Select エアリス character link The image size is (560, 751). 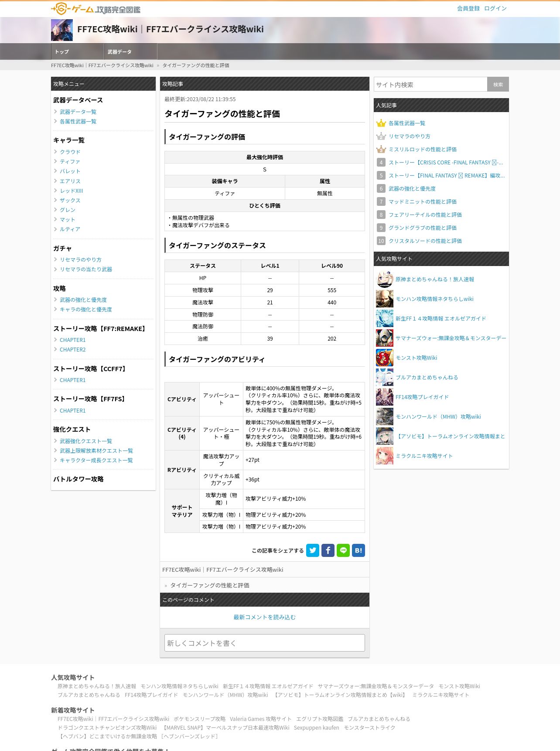[70, 181]
